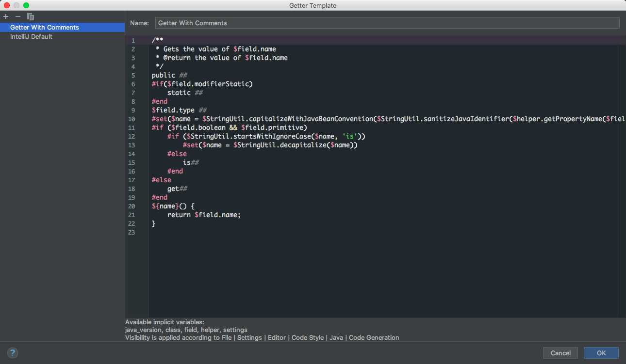Click line number 1 in the gutter

click(133, 40)
